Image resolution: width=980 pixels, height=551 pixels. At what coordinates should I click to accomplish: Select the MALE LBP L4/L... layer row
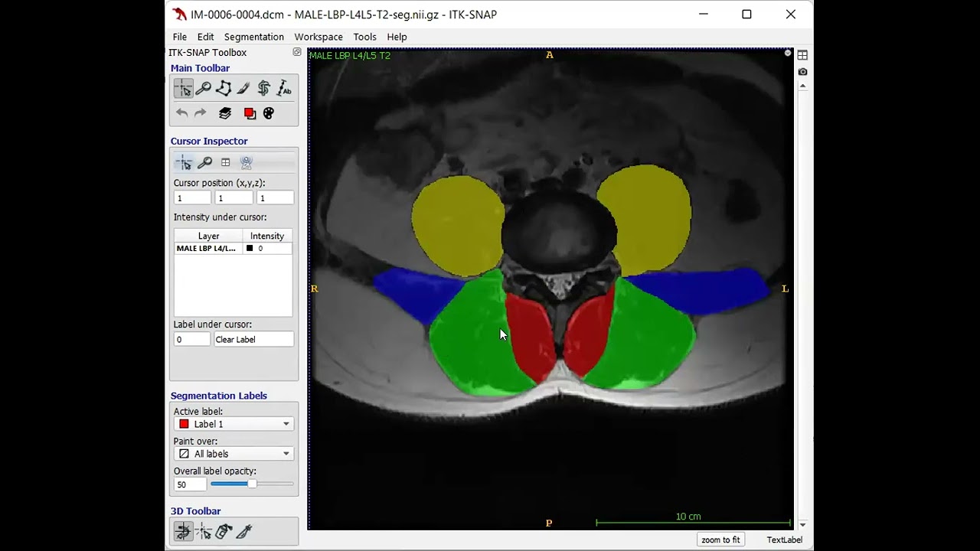(233, 249)
